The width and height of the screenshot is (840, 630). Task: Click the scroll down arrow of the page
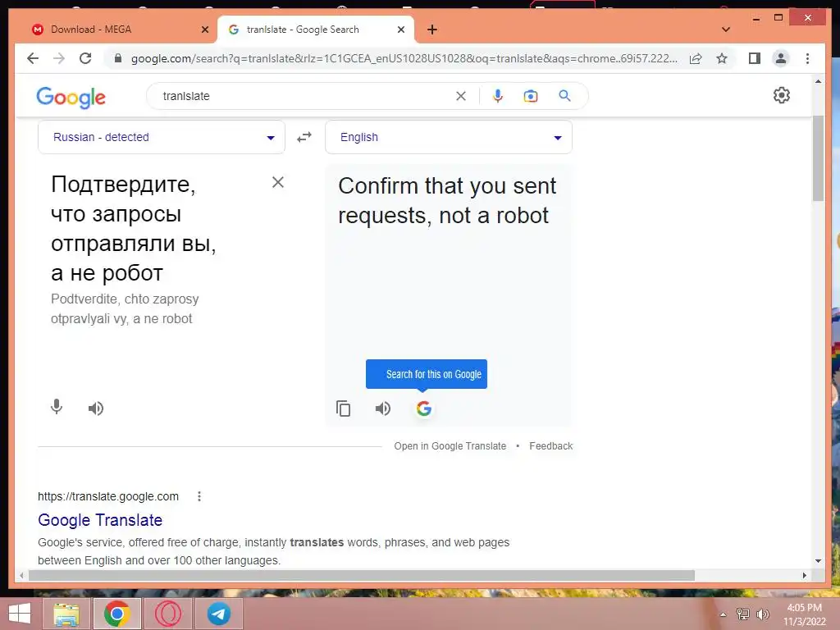pos(818,561)
